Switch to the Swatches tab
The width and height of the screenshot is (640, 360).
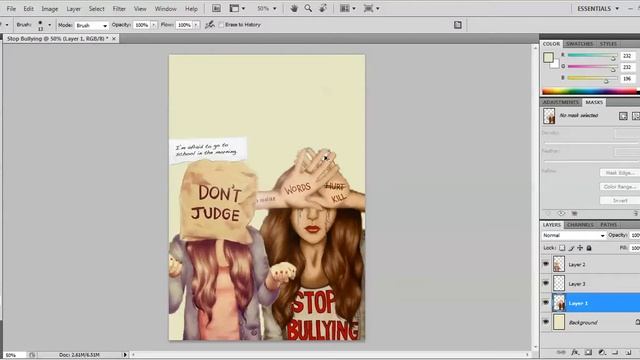[x=579, y=44]
